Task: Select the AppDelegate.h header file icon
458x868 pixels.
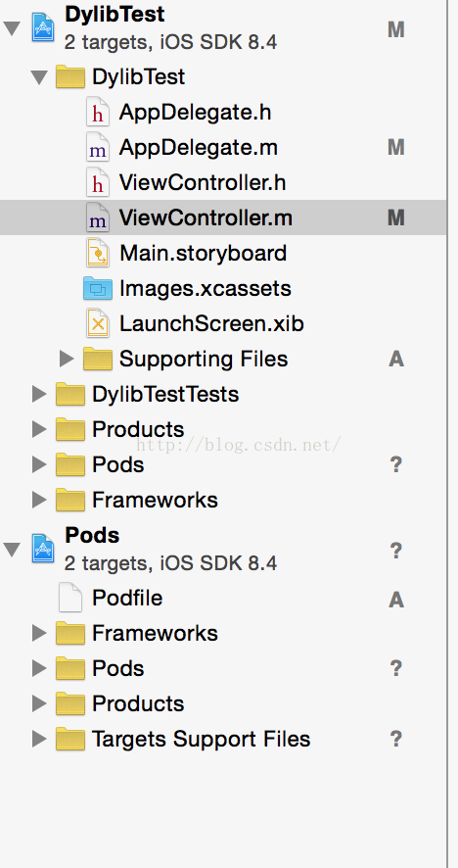Action: pos(98,113)
